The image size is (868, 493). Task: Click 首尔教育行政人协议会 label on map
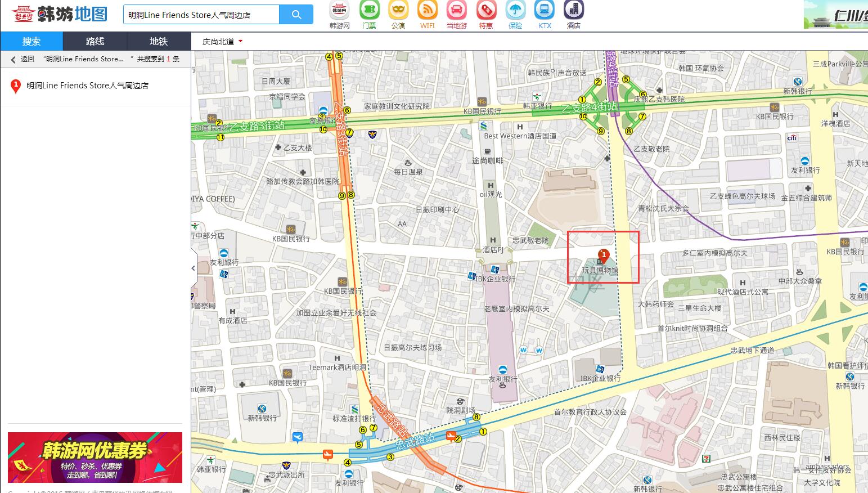click(x=590, y=412)
